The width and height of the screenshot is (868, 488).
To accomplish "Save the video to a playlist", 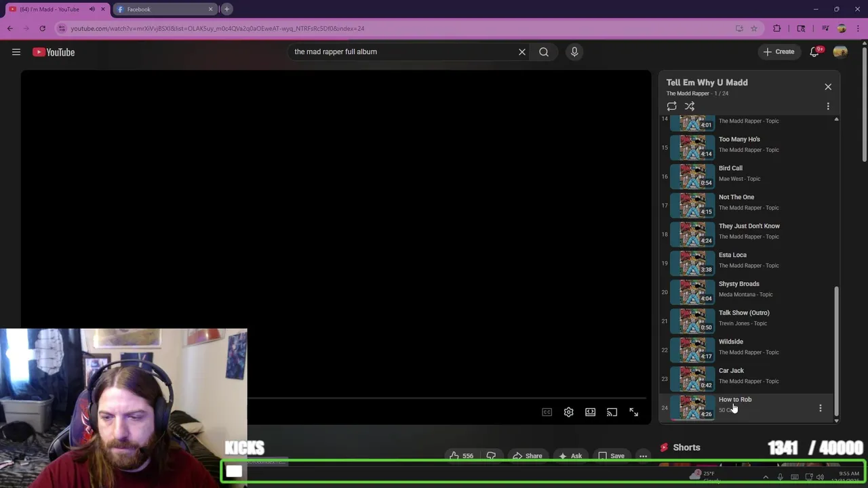I will click(611, 455).
